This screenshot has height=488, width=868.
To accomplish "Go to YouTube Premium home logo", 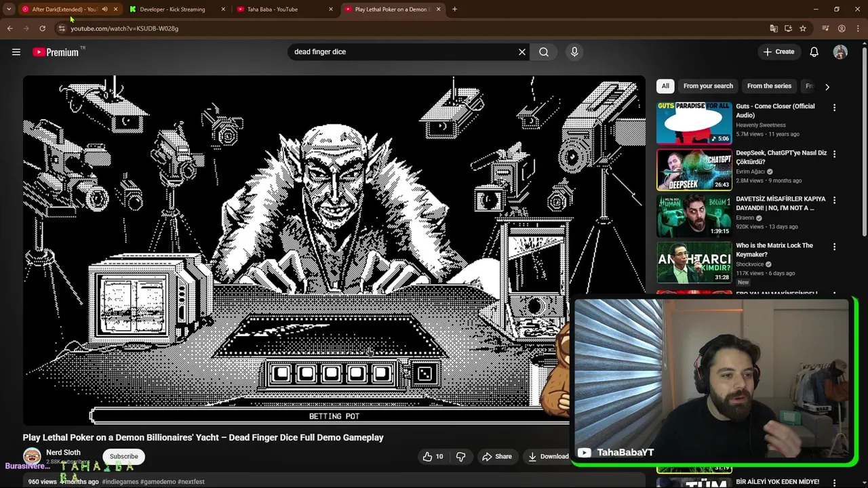I will pyautogui.click(x=56, y=52).
